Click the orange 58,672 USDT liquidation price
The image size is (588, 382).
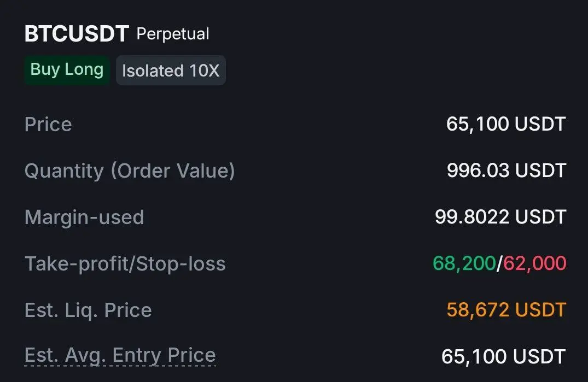click(x=506, y=310)
